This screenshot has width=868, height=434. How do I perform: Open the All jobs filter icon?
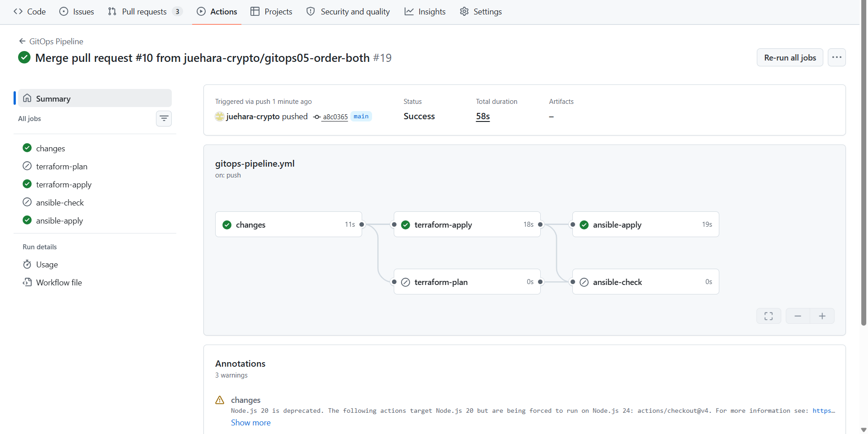coord(164,119)
